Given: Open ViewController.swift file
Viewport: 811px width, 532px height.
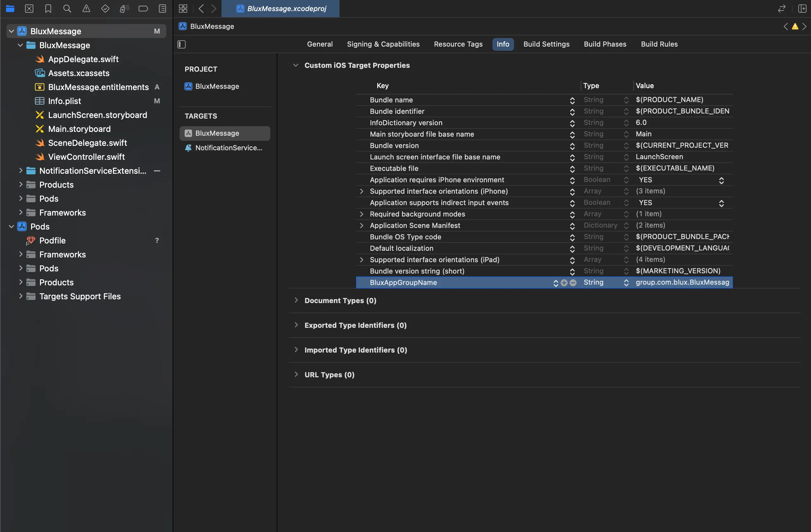Looking at the screenshot, I should point(87,157).
